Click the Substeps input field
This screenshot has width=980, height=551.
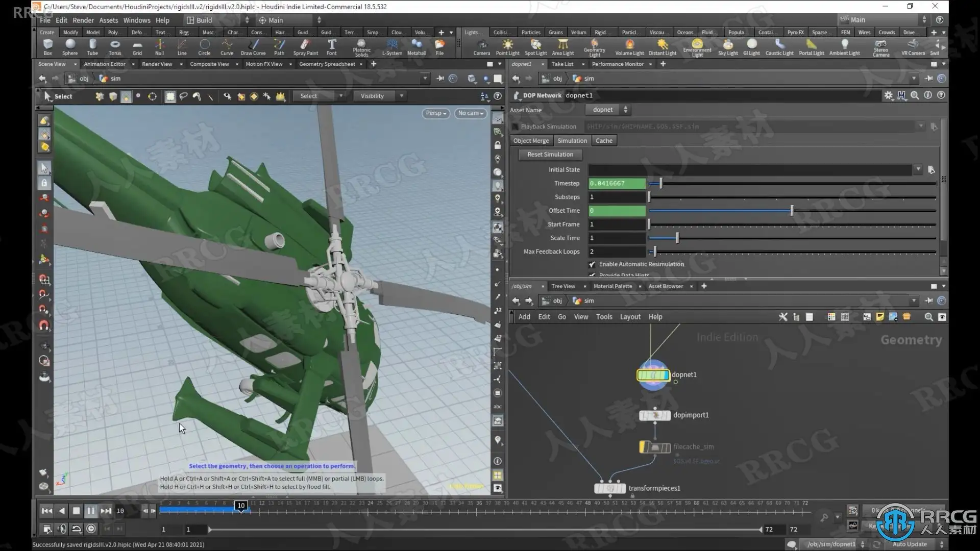click(x=617, y=197)
